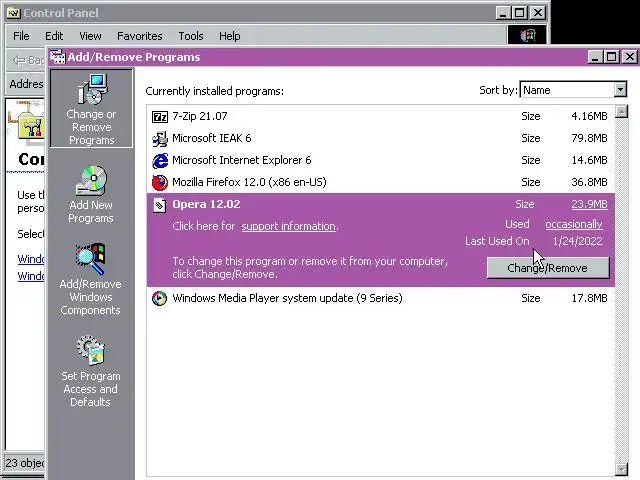640x480 pixels.
Task: Open Add/Remove Windows Components icon
Action: (91, 279)
